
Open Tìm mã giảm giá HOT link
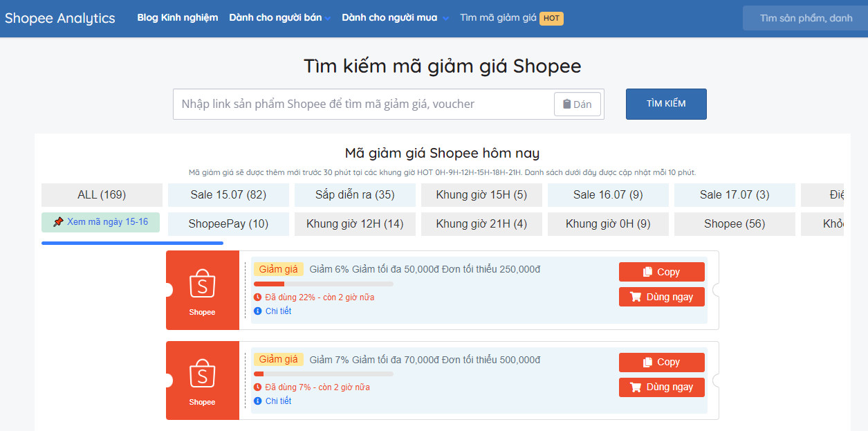511,18
